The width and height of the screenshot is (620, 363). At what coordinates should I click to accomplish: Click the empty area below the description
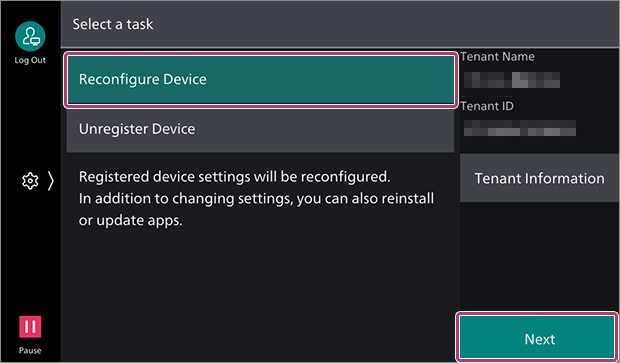coord(260,293)
